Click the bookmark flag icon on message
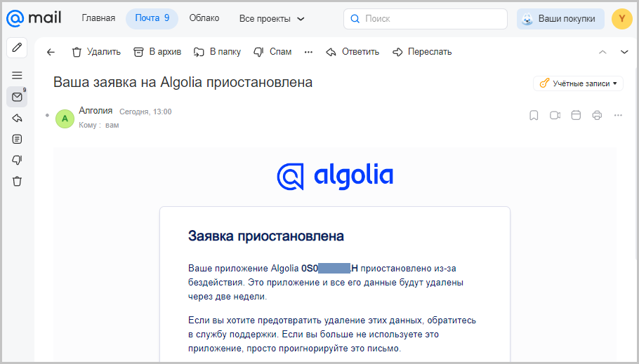This screenshot has width=639, height=364. (534, 115)
